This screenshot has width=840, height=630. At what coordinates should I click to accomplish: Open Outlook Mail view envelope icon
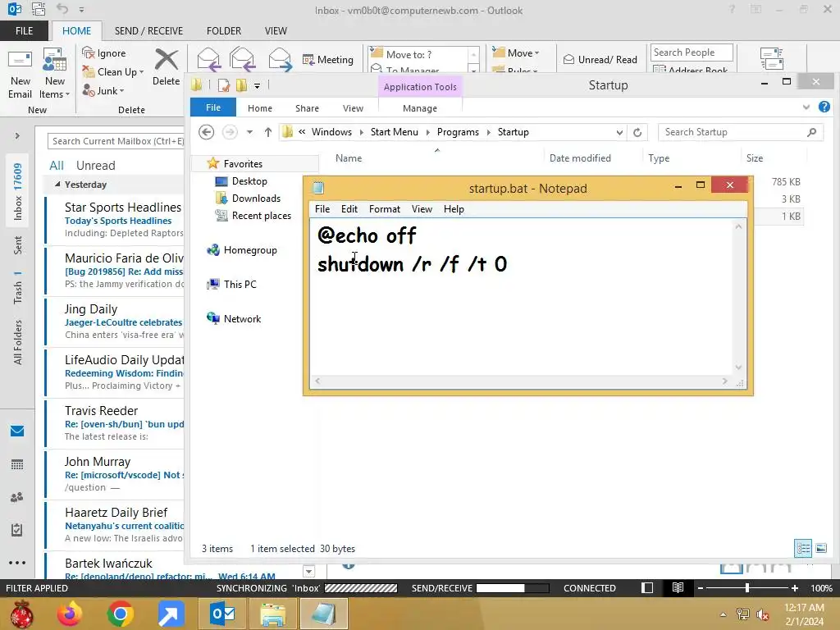click(x=17, y=431)
